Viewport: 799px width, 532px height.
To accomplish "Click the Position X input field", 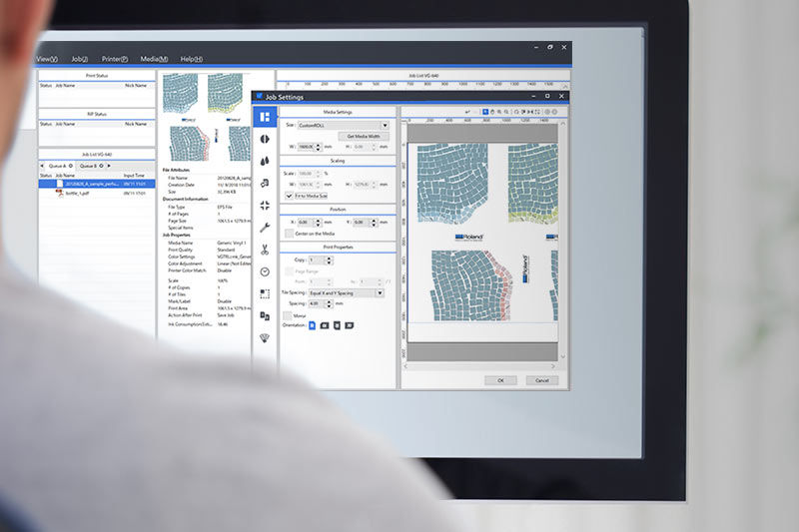I will [x=306, y=223].
